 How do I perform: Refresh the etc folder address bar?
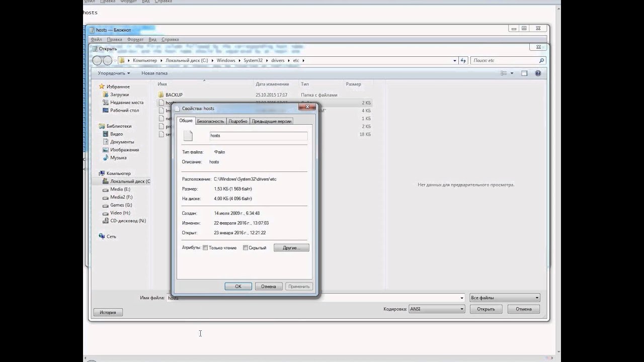[463, 60]
